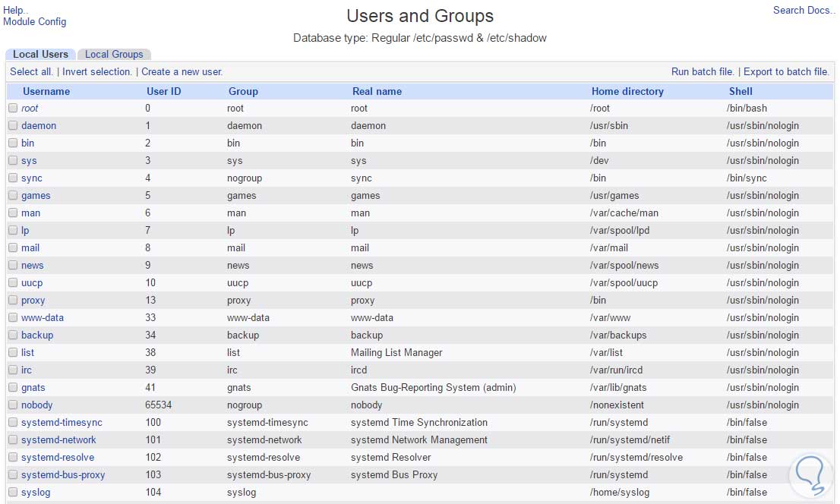
Task: Open the Help link
Action: pyautogui.click(x=15, y=10)
